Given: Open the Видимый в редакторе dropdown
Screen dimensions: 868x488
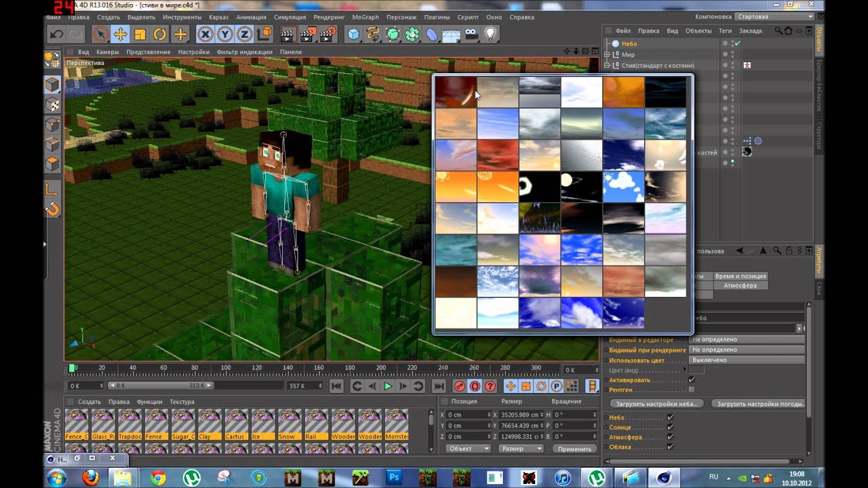Looking at the screenshot, I should 747,339.
